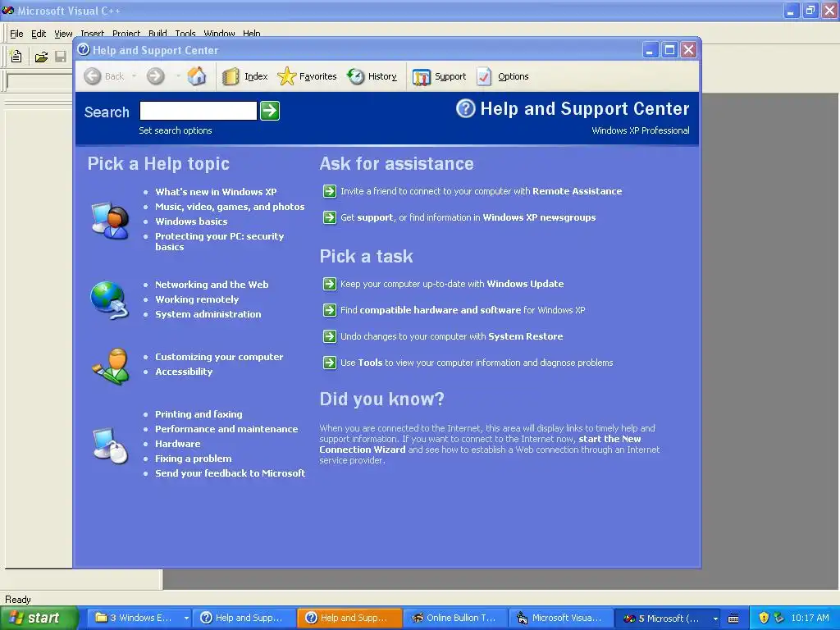
Task: Open the System administration topic
Action: tap(208, 314)
